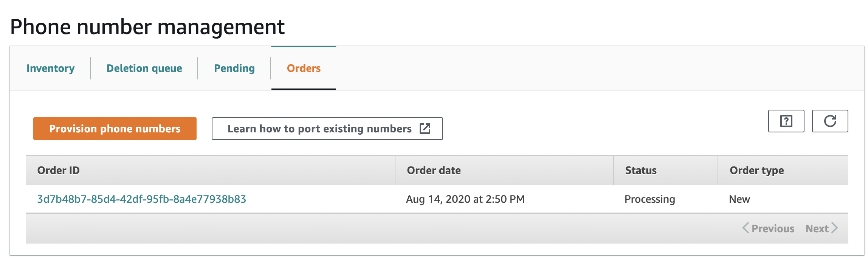The height and width of the screenshot is (264, 868).
Task: Click the help question mark icon
Action: click(x=786, y=121)
